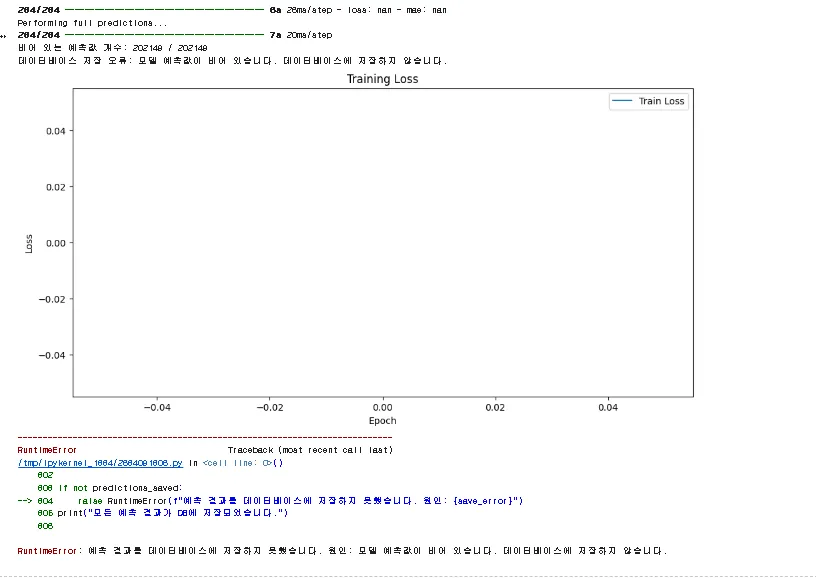Click the "<cell line: 0>()" reference
The image size is (816, 578).
243,463
